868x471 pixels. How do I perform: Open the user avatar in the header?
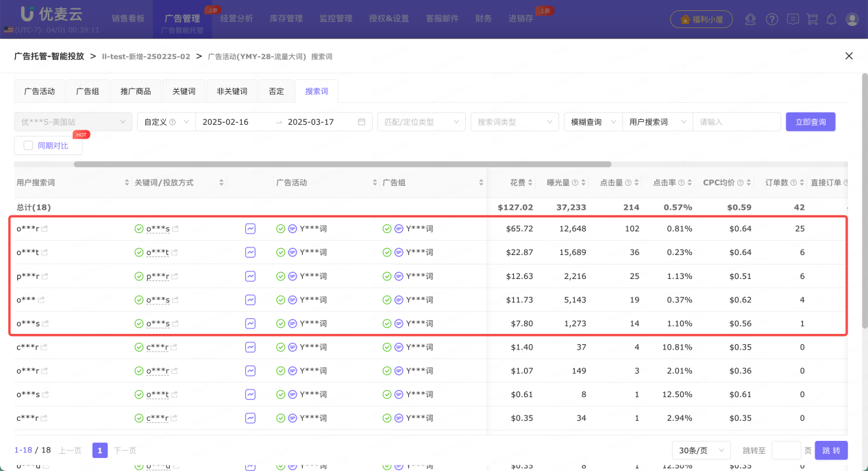click(852, 19)
